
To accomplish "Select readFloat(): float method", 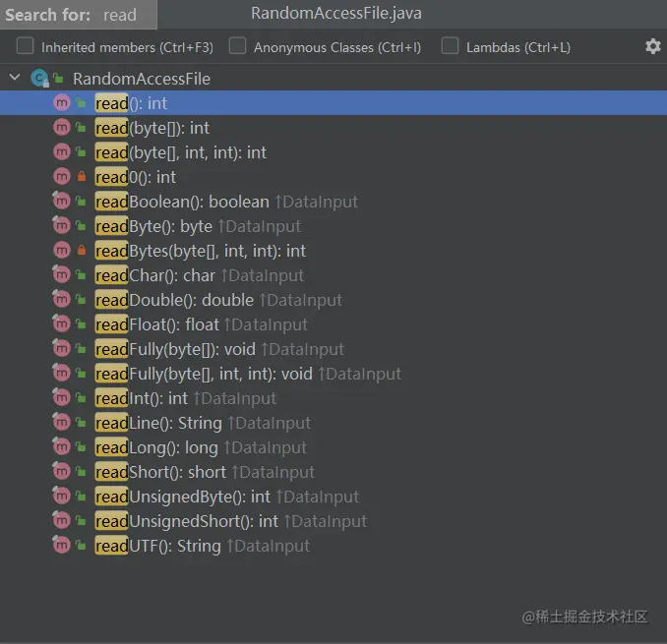I will (201, 324).
